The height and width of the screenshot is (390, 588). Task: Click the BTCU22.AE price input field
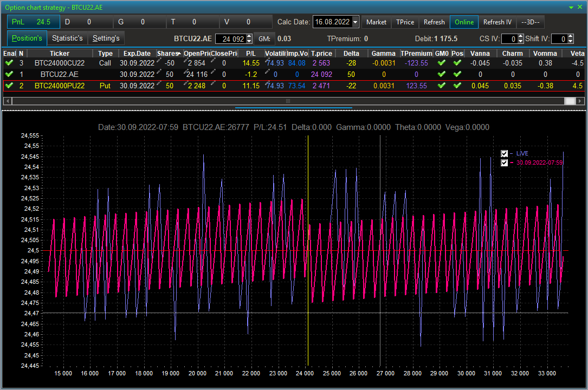[231, 38]
